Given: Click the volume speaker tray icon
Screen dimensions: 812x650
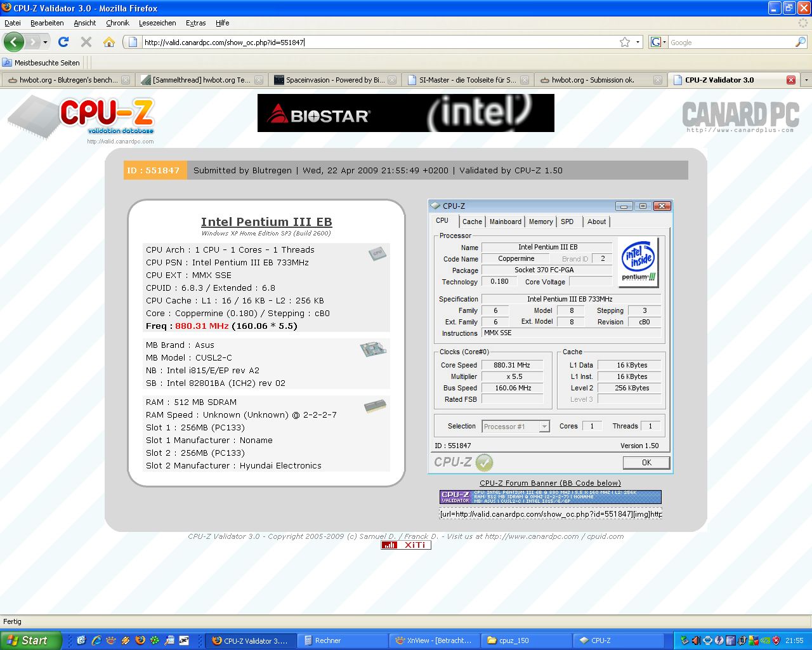Looking at the screenshot, I should [x=696, y=640].
